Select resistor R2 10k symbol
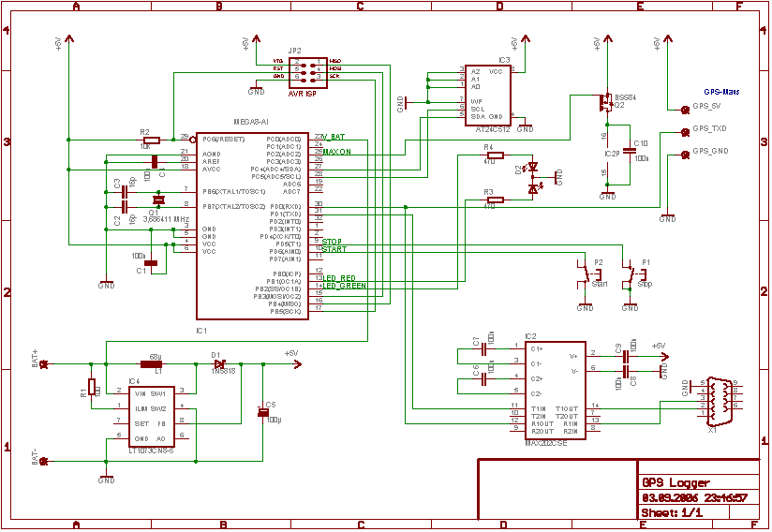This screenshot has height=532, width=772. pyautogui.click(x=152, y=140)
